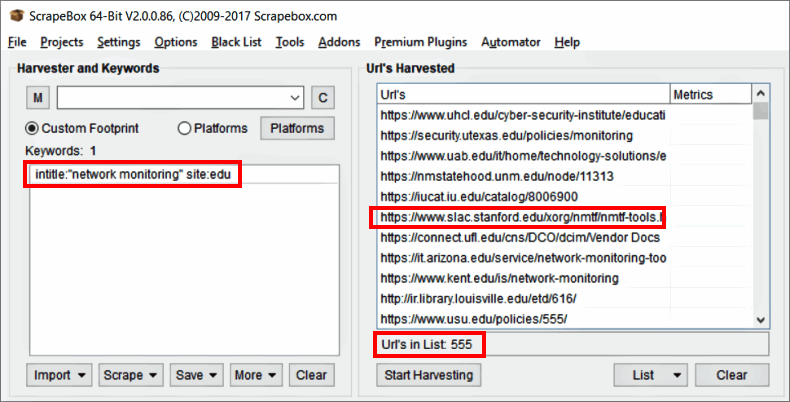Screen dimensions: 790x402
Task: Click the Url's column header
Action: (x=523, y=94)
